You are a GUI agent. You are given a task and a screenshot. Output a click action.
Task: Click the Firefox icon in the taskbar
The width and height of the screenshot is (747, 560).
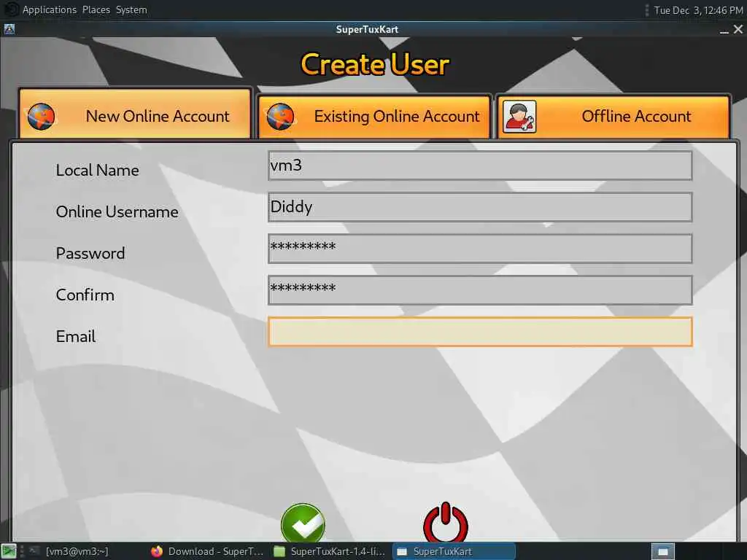(157, 551)
